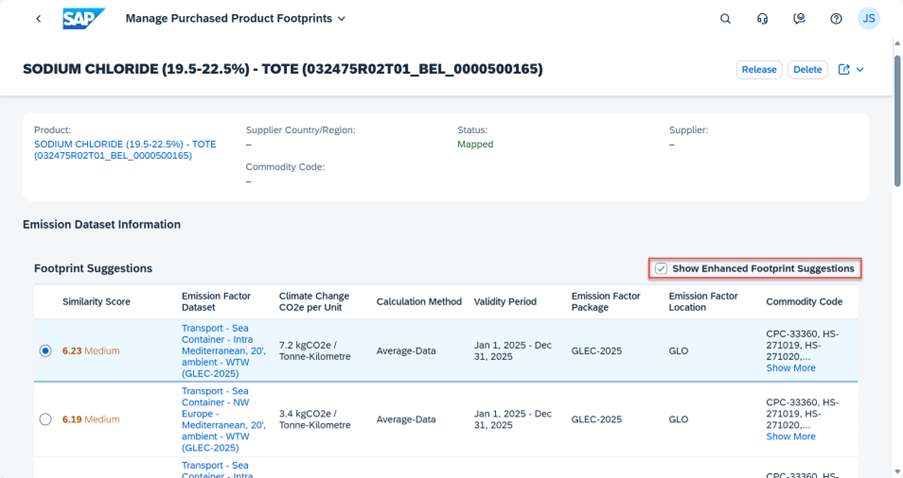Click the back navigation arrow

[38, 19]
